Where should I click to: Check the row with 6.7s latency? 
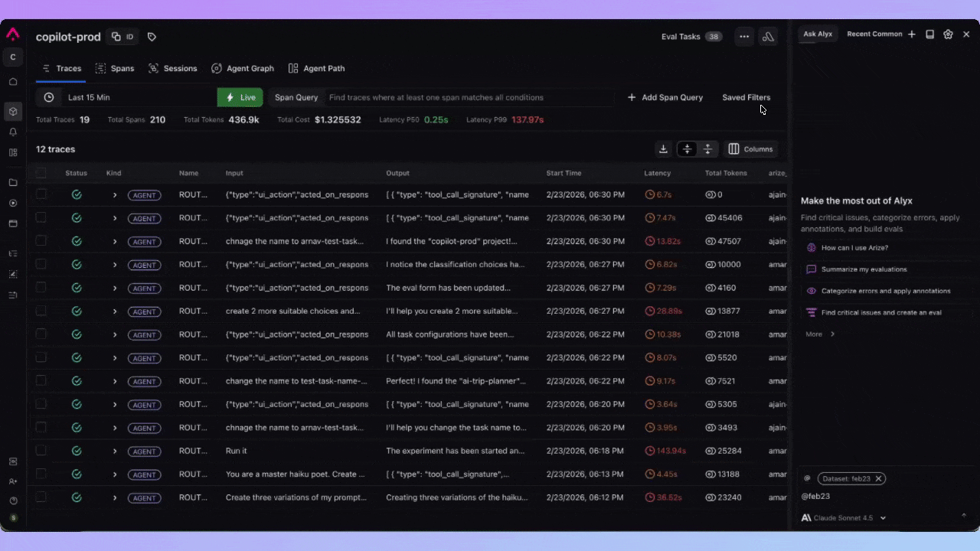pyautogui.click(x=41, y=194)
